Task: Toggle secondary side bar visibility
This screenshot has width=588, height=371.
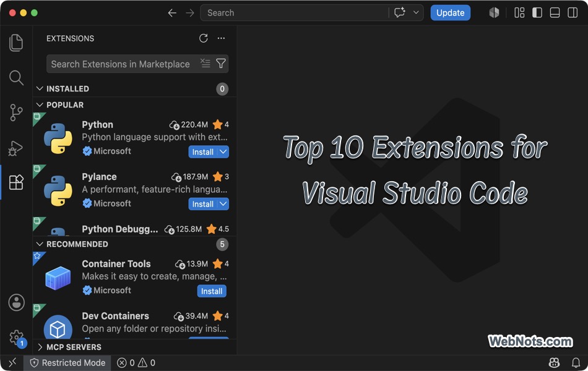Action: 573,13
